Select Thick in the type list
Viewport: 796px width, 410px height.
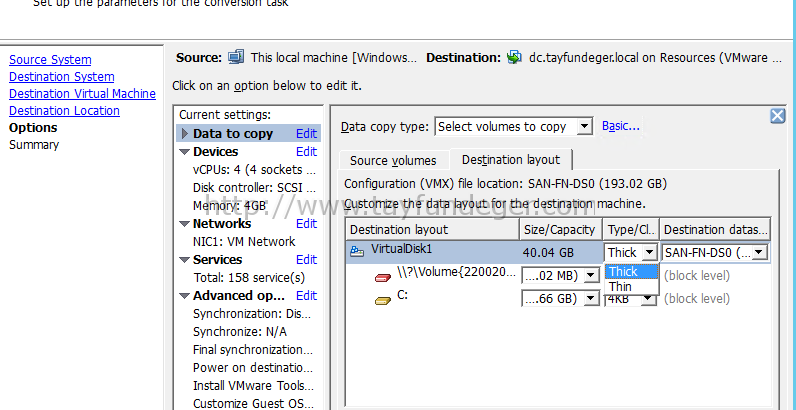pos(632,271)
